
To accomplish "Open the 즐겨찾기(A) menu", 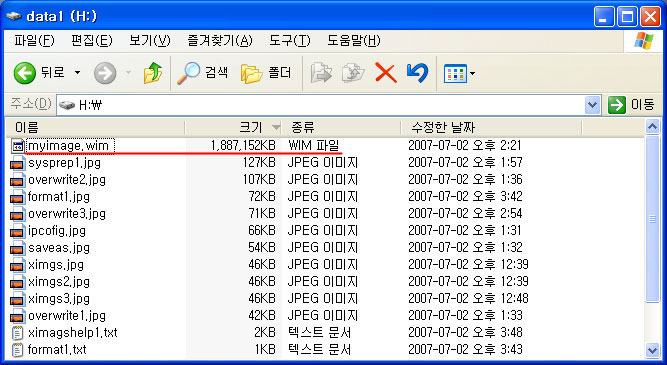I will 219,41.
